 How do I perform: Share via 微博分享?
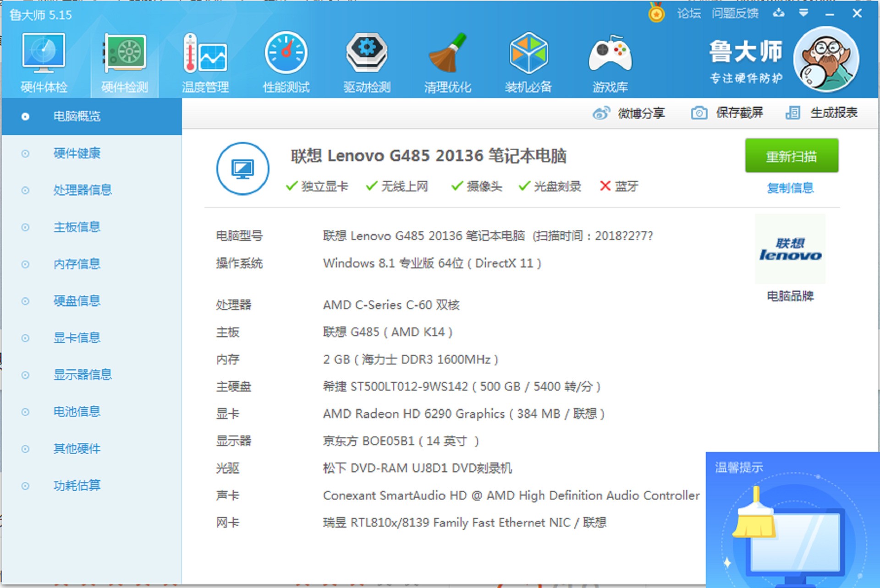click(641, 113)
